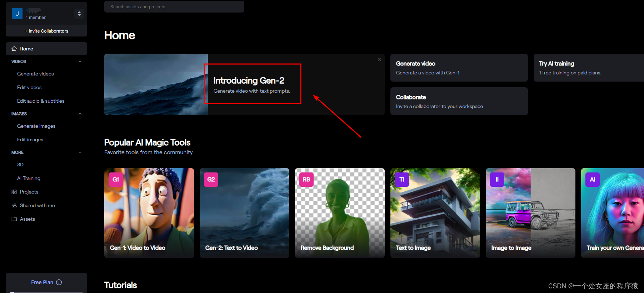
Task: Click the G1 badge on Gen-1 card
Action: pyautogui.click(x=116, y=180)
